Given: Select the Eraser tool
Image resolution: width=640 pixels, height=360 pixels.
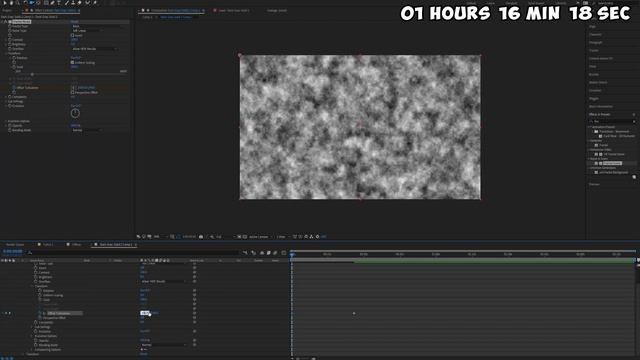Looking at the screenshot, I should [x=80, y=3].
